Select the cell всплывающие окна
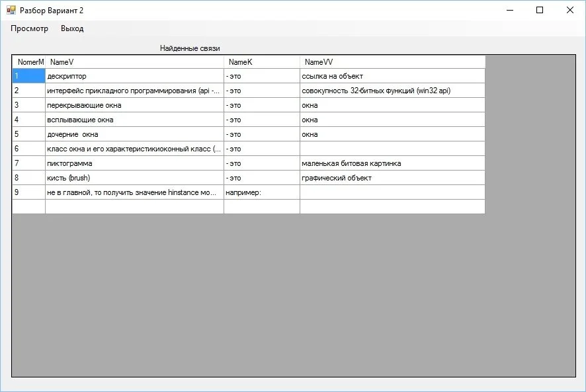The image size is (586, 392). pos(134,120)
